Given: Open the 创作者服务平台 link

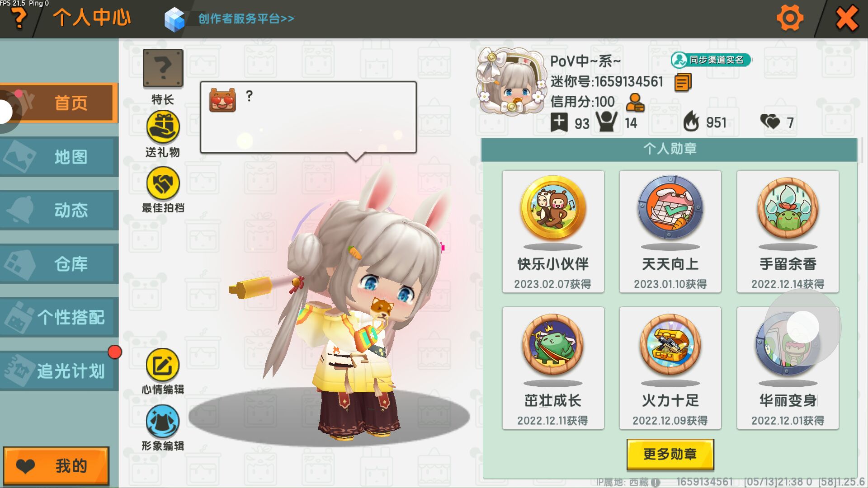Looking at the screenshot, I should [x=246, y=19].
